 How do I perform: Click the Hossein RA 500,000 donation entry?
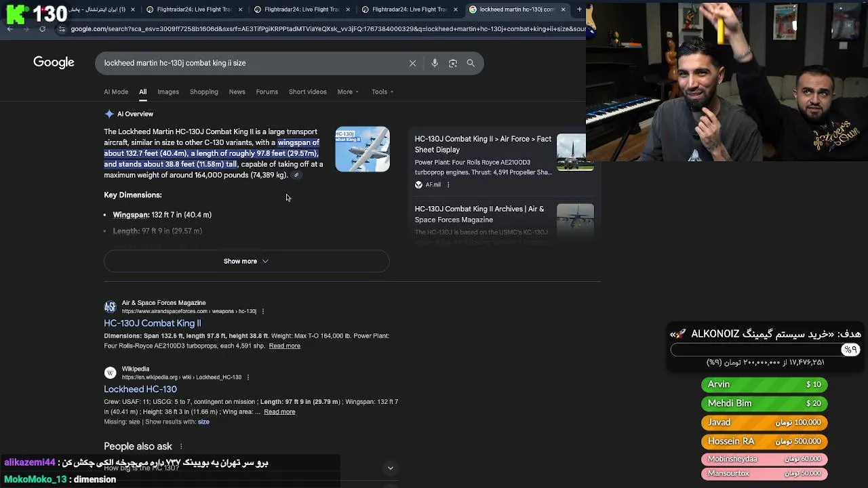(x=764, y=441)
